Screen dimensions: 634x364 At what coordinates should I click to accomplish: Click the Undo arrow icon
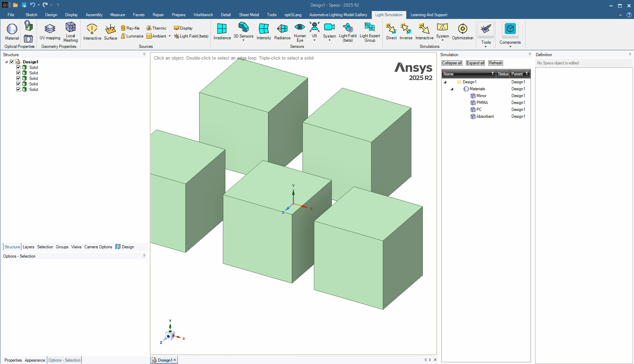(x=32, y=5)
